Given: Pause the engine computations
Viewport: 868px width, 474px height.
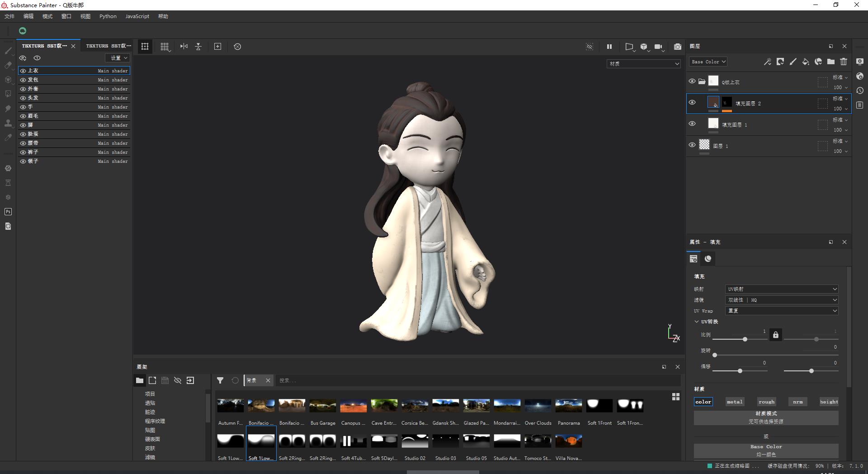Looking at the screenshot, I should click(x=609, y=46).
